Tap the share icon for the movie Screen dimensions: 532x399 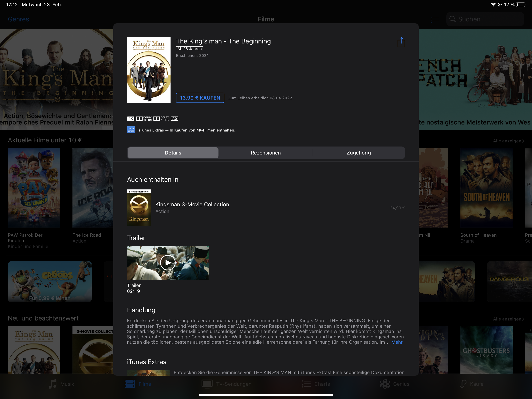pyautogui.click(x=401, y=42)
